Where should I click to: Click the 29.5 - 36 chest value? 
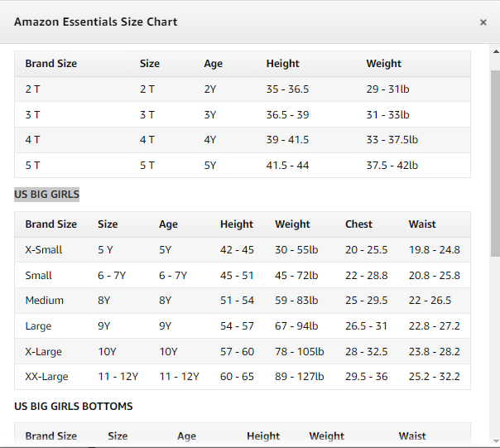(367, 377)
